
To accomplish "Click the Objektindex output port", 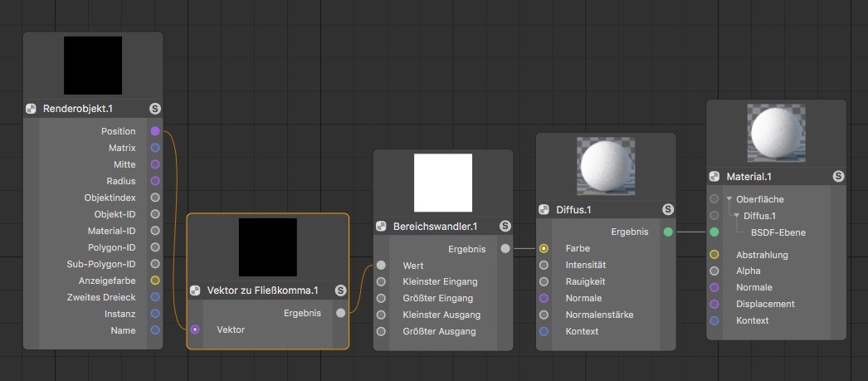I will pos(155,198).
